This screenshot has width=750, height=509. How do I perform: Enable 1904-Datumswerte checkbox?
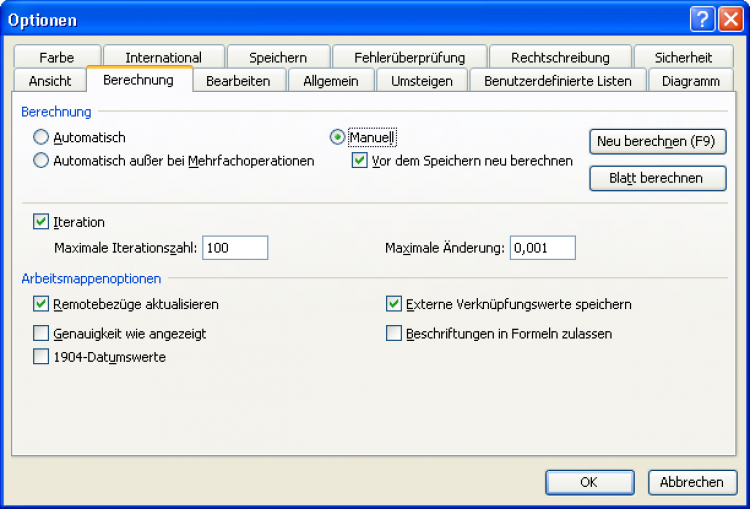tap(41, 357)
